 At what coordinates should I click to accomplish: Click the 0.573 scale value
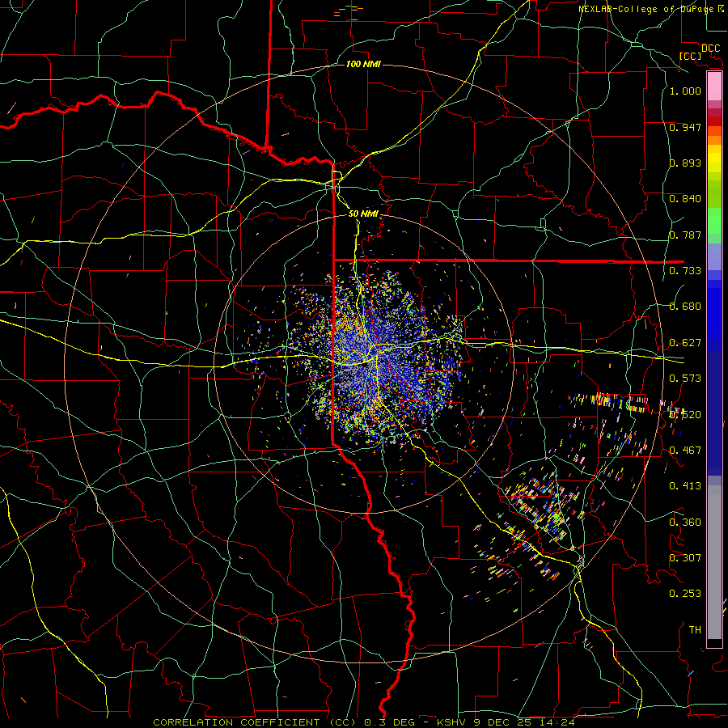[x=685, y=379]
